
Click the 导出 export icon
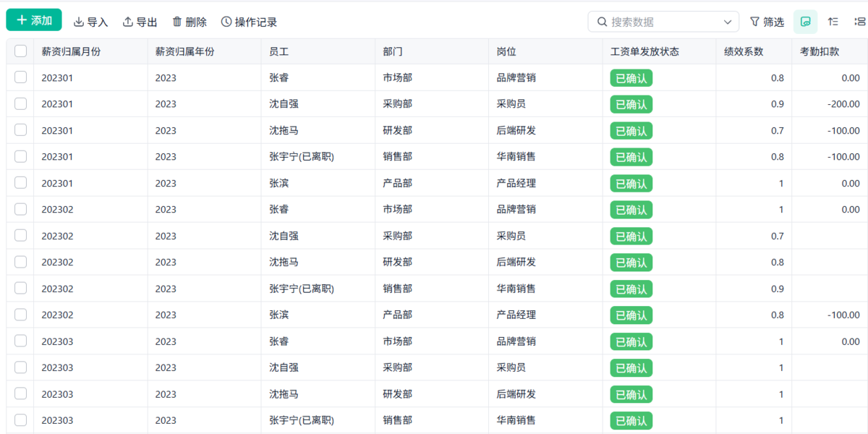pos(128,22)
